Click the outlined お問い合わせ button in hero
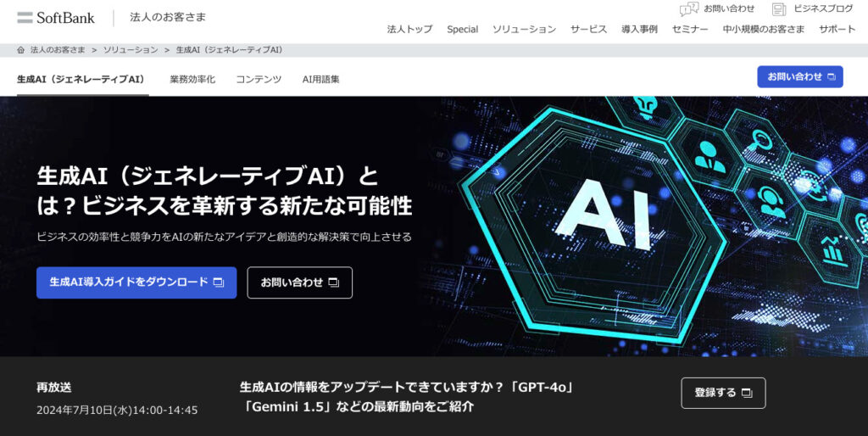This screenshot has width=868, height=436. 299,282
